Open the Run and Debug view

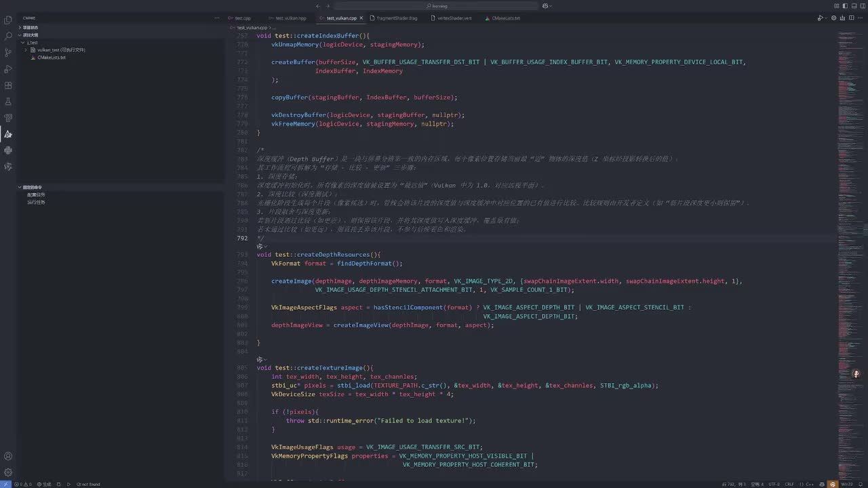8,69
